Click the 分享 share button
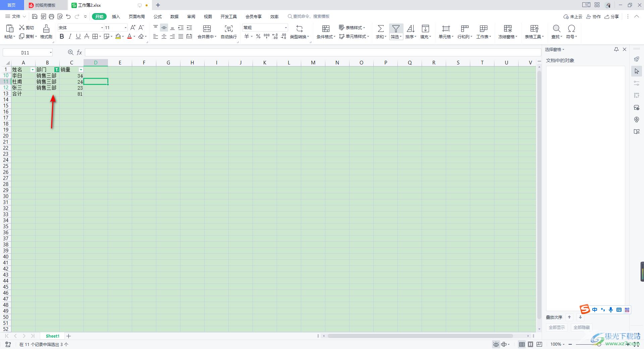The width and height of the screenshot is (644, 349). pos(611,16)
